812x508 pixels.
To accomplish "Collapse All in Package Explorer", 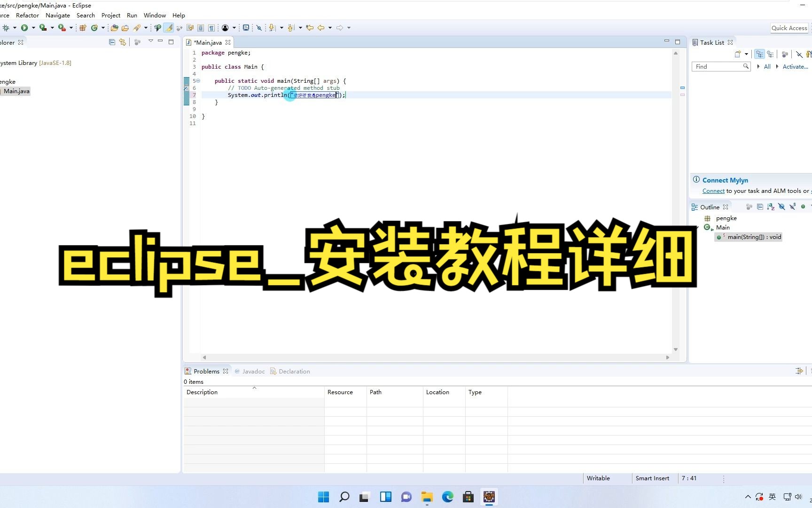I will pos(112,42).
